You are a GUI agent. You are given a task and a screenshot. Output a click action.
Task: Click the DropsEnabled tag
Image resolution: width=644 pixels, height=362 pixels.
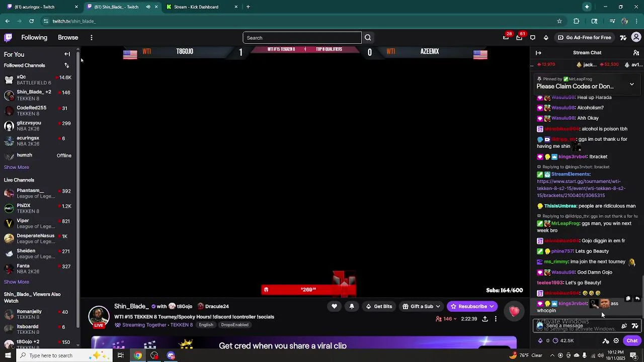(234, 325)
